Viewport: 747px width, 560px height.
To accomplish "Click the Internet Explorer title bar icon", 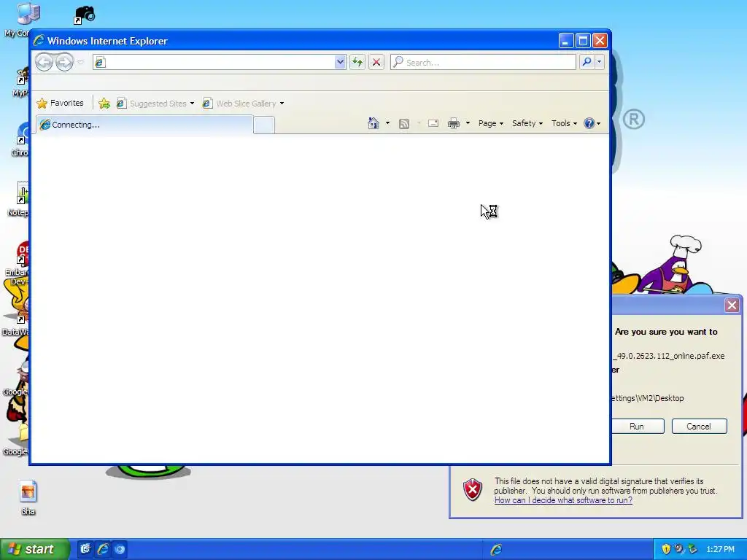I will click(39, 41).
